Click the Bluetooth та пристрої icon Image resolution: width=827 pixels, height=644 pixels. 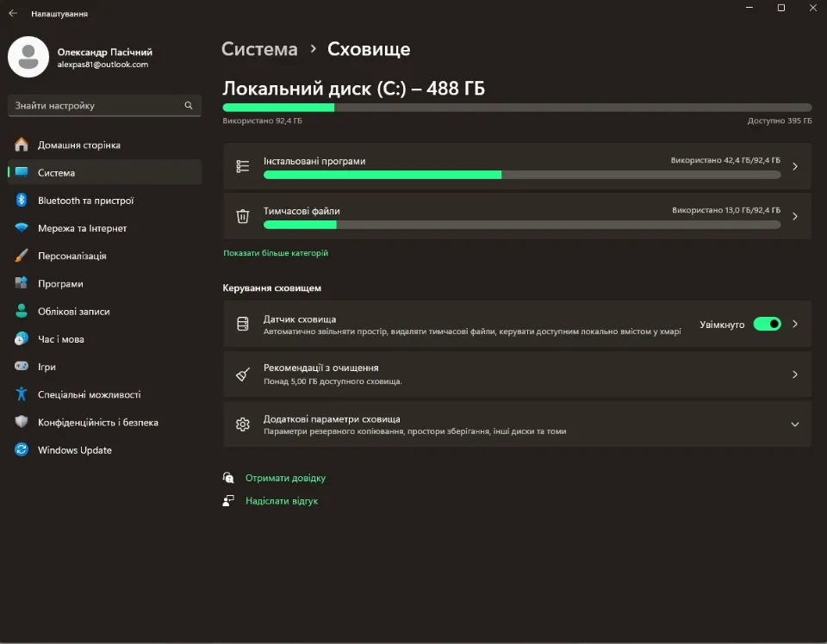pyautogui.click(x=22, y=201)
